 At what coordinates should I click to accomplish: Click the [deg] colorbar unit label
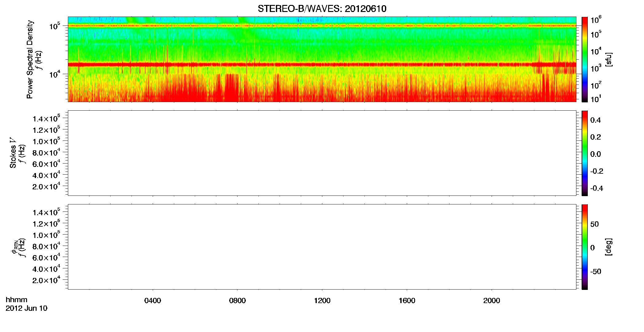608,247
